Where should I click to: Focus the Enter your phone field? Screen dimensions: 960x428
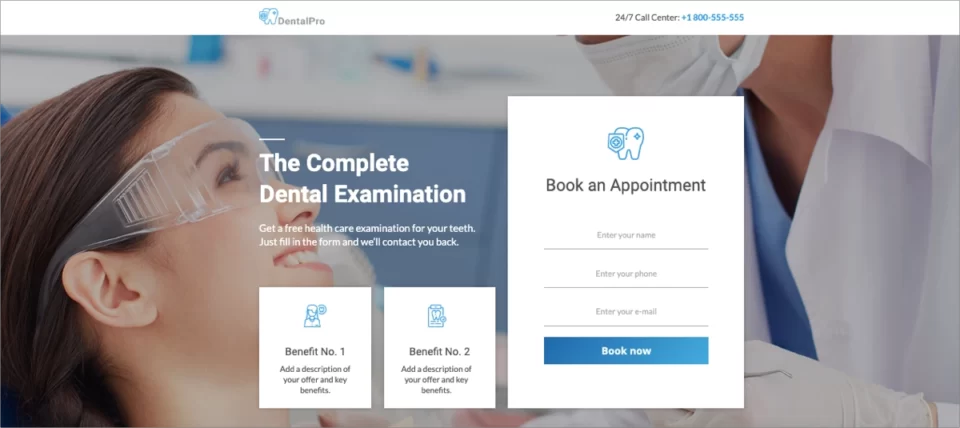pyautogui.click(x=626, y=274)
